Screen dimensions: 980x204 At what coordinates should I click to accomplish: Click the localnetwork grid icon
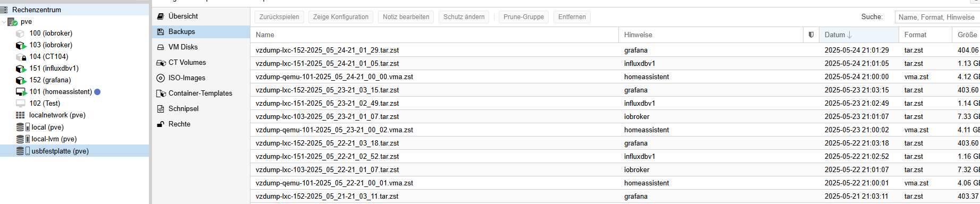coord(20,115)
